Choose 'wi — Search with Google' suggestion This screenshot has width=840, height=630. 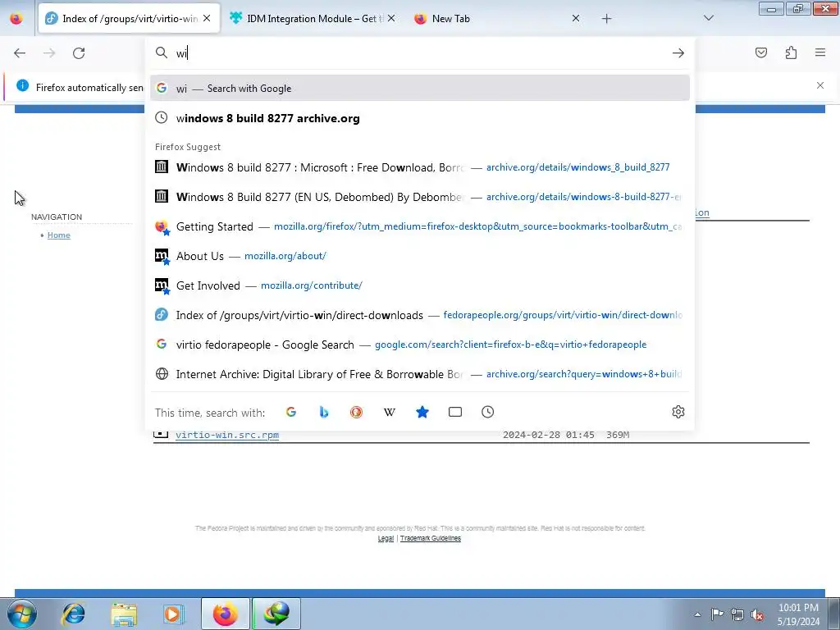[420, 89]
